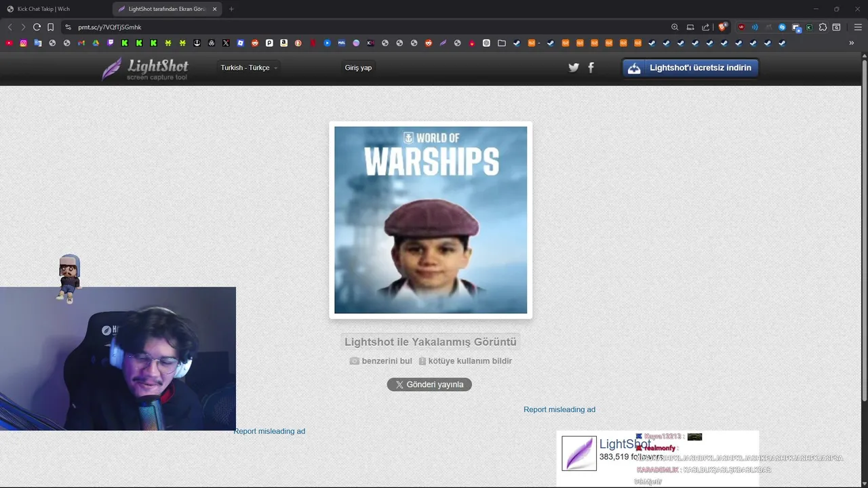Open the Facebook icon in header

pyautogui.click(x=591, y=68)
